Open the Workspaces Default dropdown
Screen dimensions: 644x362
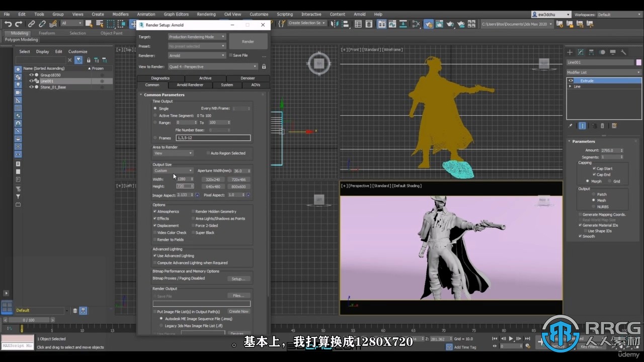619,15
